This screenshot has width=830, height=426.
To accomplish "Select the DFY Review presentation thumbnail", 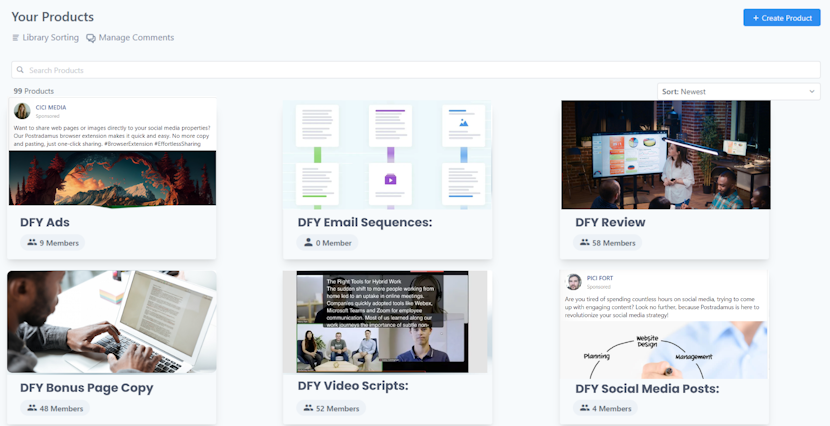I will point(665,153).
